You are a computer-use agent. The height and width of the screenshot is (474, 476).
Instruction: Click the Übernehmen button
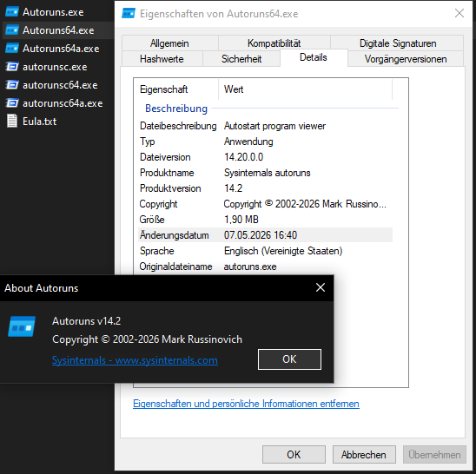tap(434, 454)
